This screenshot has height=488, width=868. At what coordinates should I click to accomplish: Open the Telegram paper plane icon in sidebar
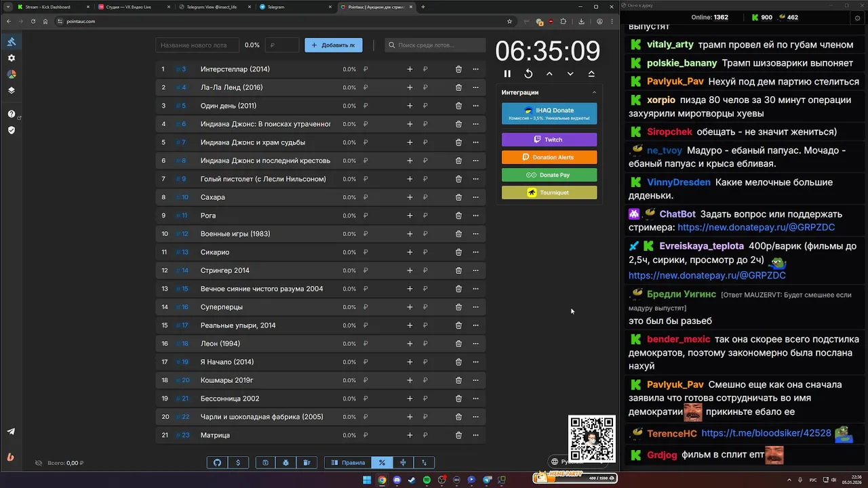point(11,432)
